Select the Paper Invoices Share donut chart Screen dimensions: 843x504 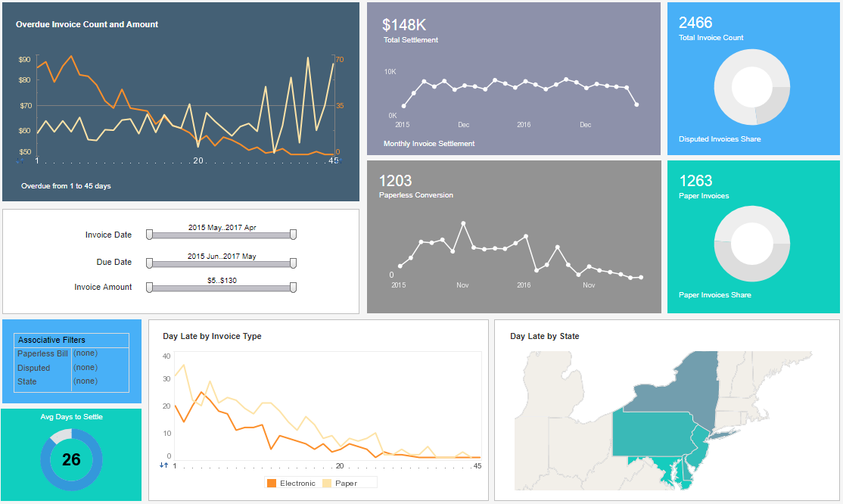coord(751,244)
